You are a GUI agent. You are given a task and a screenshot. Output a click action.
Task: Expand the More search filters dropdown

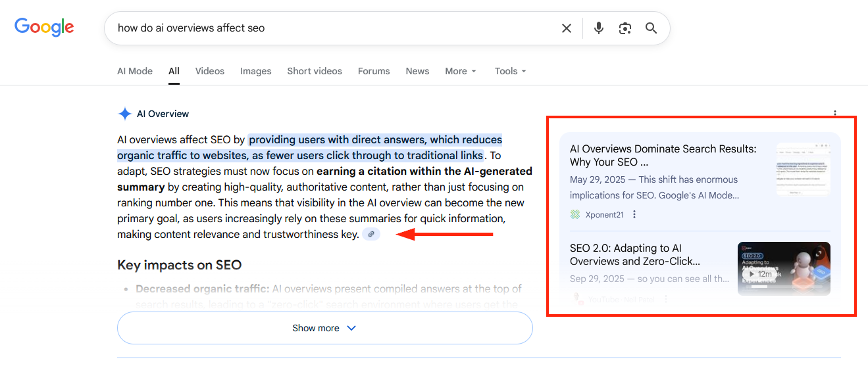coord(460,71)
